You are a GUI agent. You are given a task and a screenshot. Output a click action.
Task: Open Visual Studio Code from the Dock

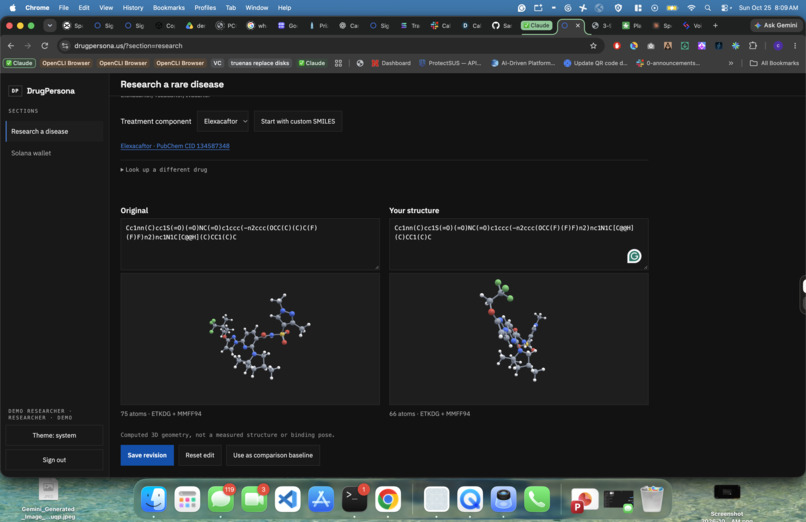(287, 499)
